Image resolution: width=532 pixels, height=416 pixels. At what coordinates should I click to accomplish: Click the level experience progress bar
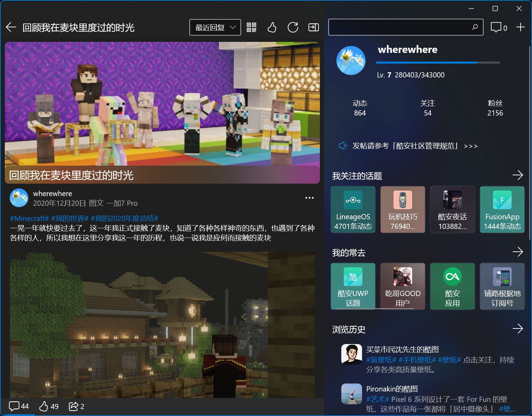point(438,63)
